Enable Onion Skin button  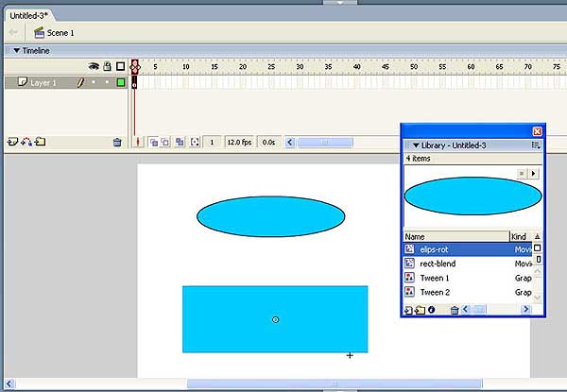tap(152, 142)
